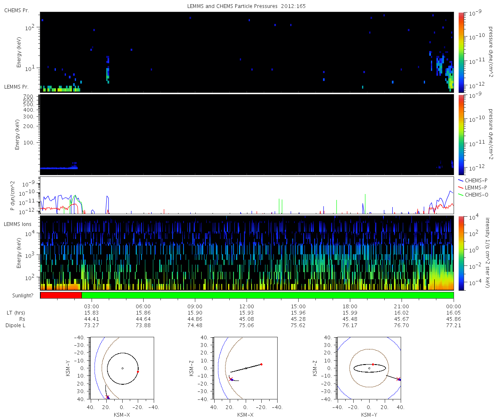Click the green segment of the Sunlight bar
The image size is (504, 420).
(x=268, y=295)
